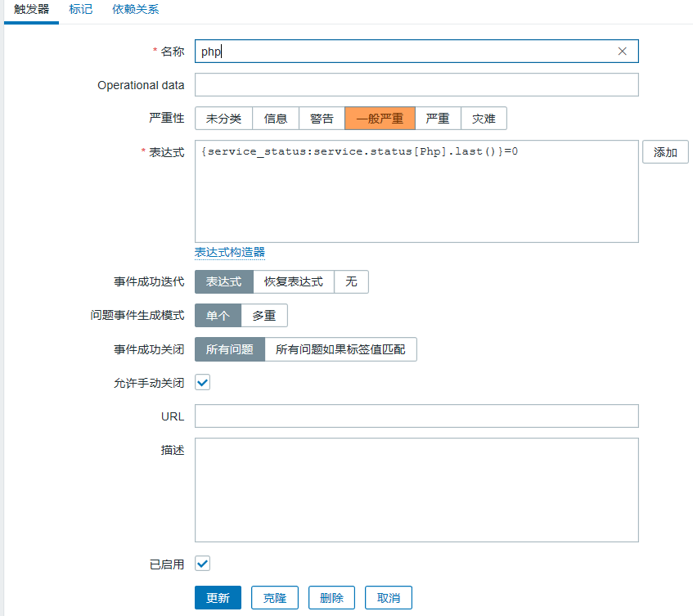Viewport: 693px width, 616px height.
Task: Choose the 灾难 severity level
Action: pos(484,119)
